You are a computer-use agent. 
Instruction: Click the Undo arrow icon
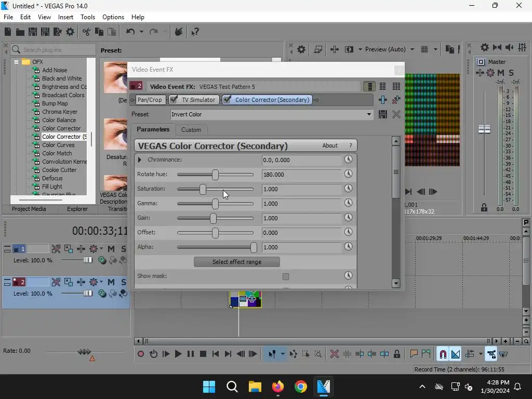click(130, 32)
